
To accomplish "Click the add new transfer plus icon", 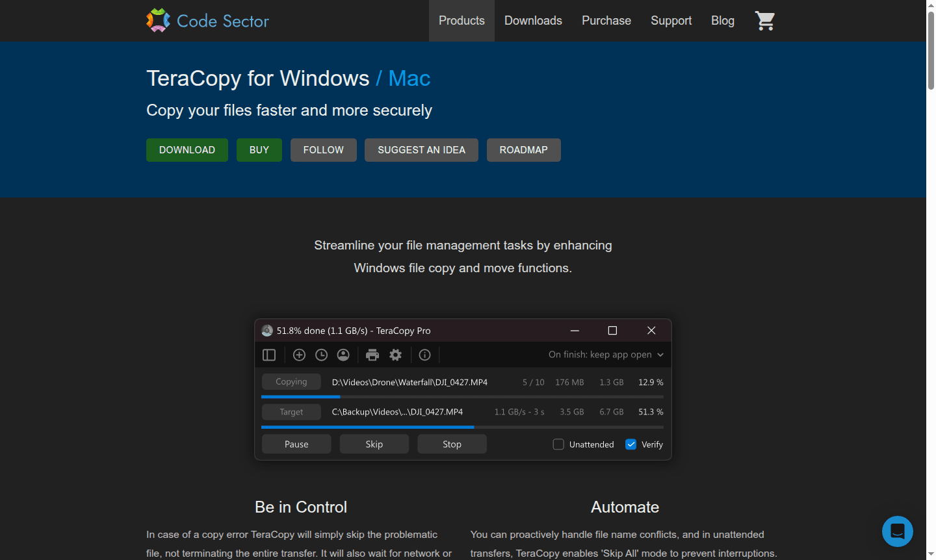I will point(299,355).
